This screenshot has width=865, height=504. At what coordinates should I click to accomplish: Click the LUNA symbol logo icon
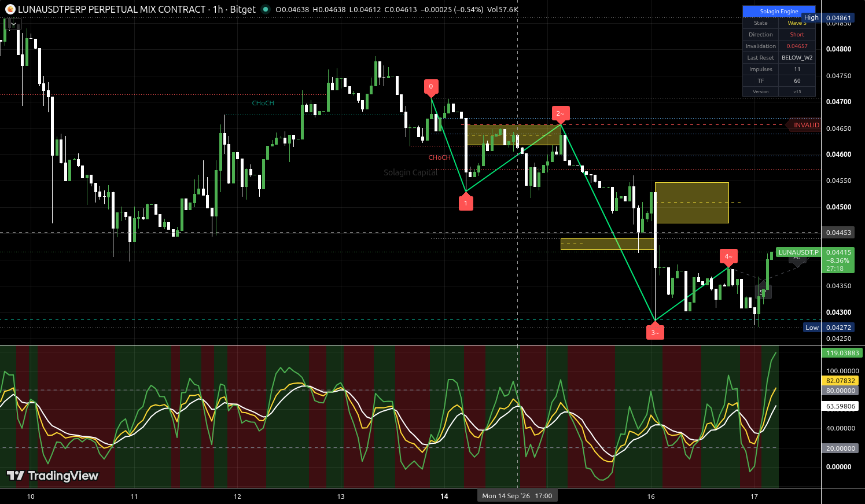(x=10, y=9)
